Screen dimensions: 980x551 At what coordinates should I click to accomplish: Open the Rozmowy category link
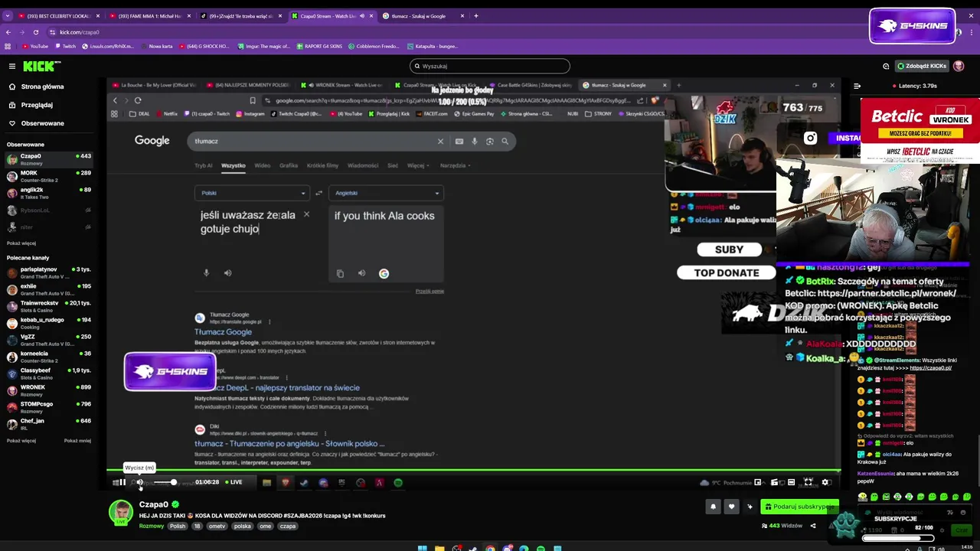(x=152, y=526)
